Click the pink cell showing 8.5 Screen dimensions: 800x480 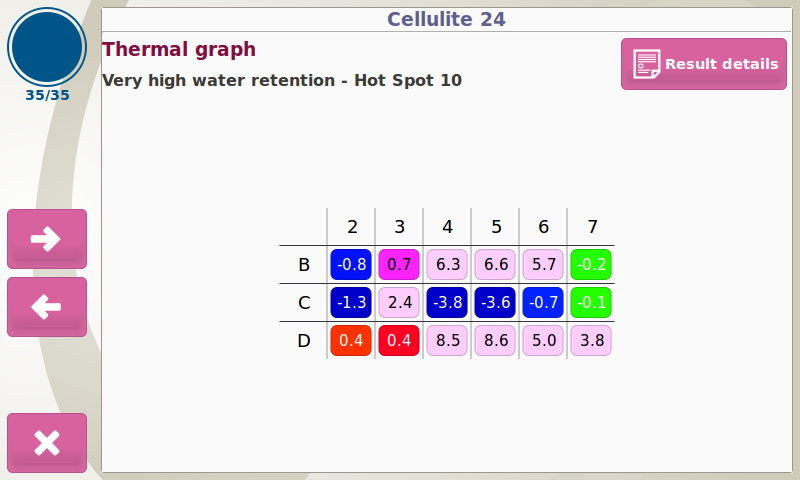click(447, 340)
